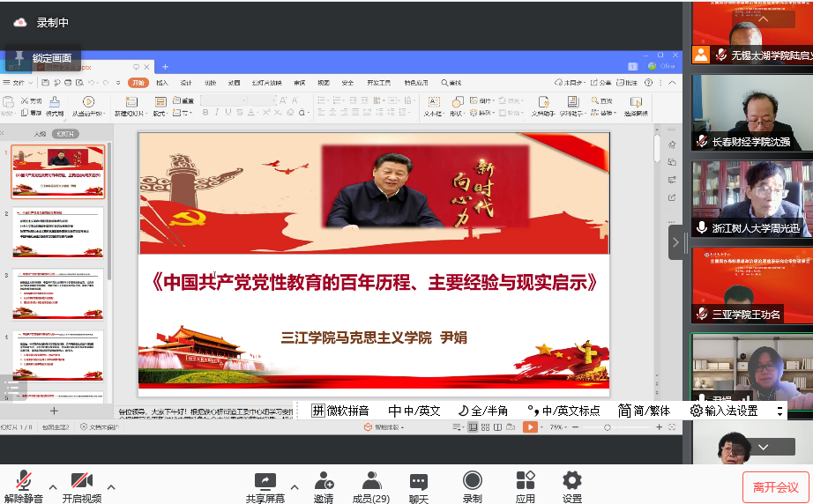This screenshot has width=813, height=504.
Task: Click the 录制 record icon
Action: [x=473, y=485]
